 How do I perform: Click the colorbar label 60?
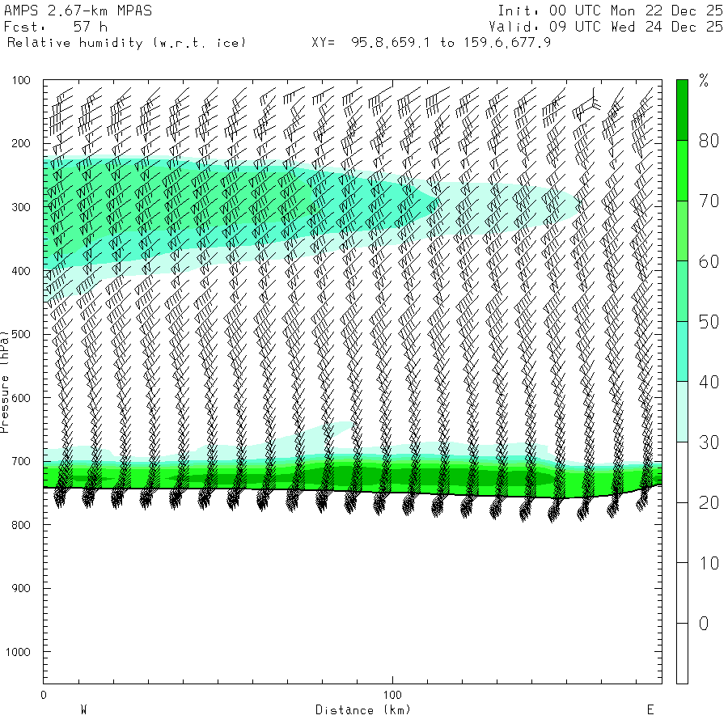tap(709, 261)
